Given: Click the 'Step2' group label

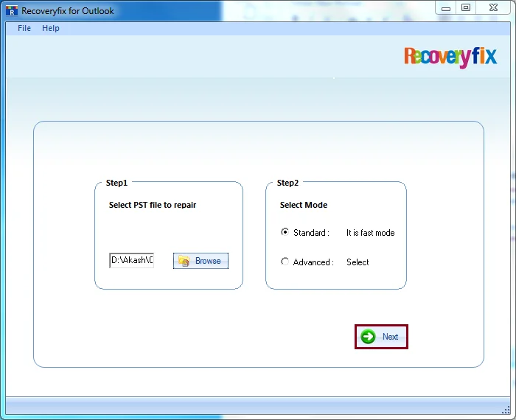Looking at the screenshot, I should pos(287,183).
